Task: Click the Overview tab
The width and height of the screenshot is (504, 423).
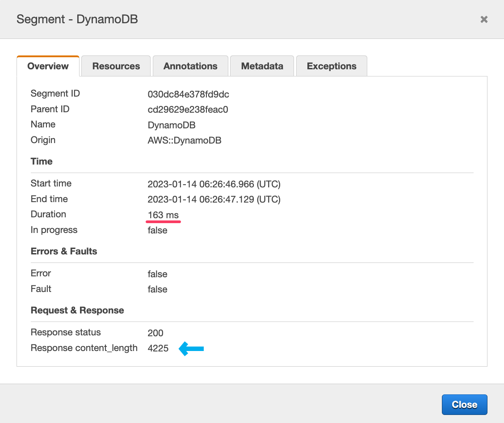Action: click(x=48, y=66)
